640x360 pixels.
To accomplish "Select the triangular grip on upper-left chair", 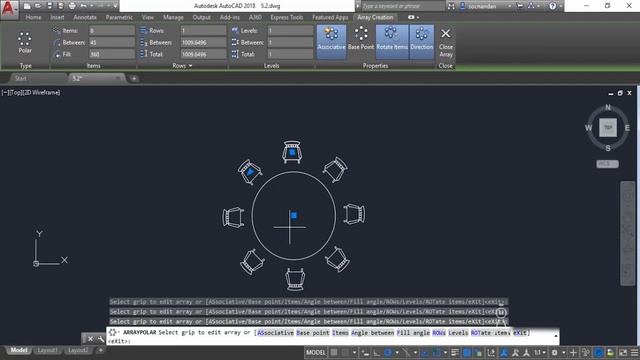I will tap(250, 172).
